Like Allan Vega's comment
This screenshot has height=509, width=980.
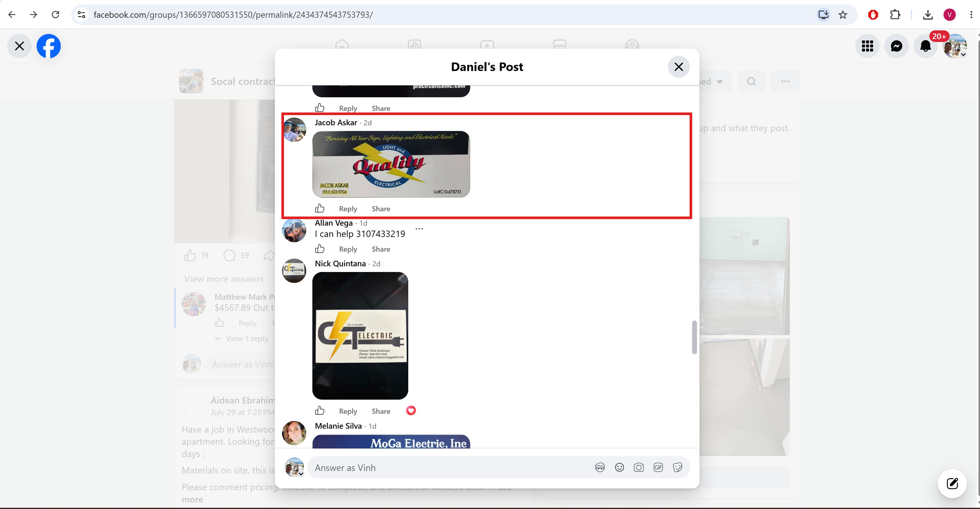click(x=320, y=249)
